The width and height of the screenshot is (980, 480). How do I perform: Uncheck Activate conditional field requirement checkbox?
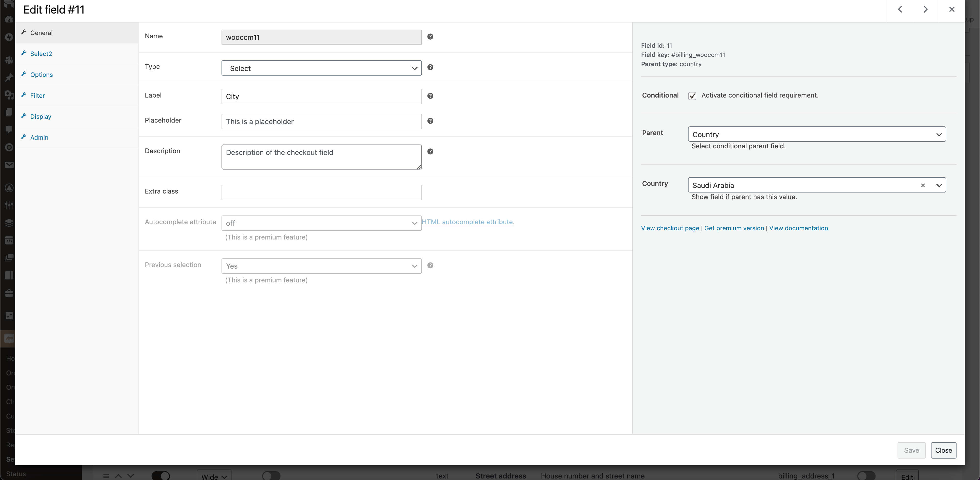(692, 96)
